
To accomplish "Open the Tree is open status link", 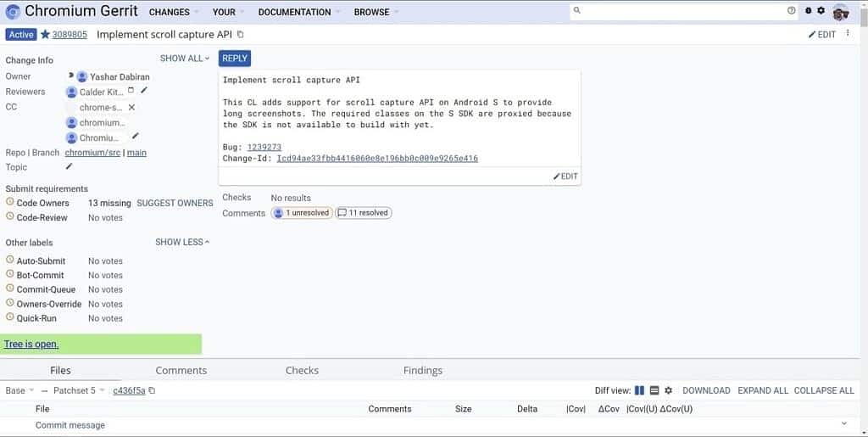I will pos(31,344).
